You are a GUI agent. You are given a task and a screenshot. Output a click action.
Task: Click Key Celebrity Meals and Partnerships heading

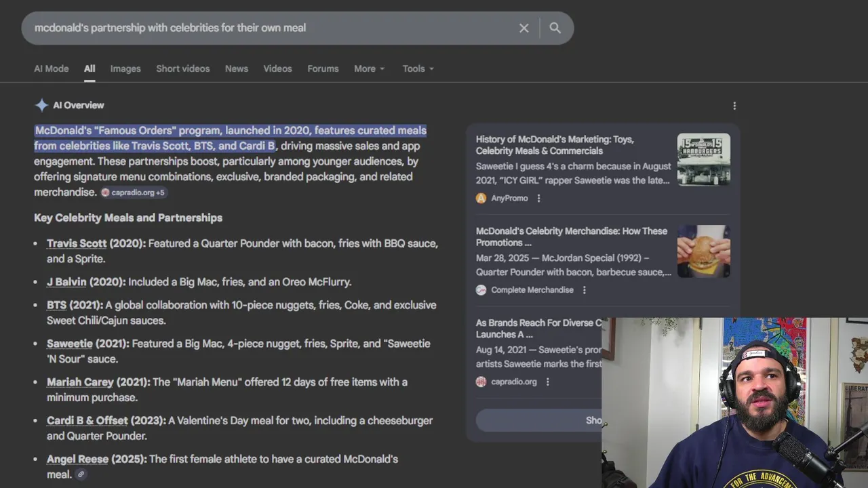[128, 218]
